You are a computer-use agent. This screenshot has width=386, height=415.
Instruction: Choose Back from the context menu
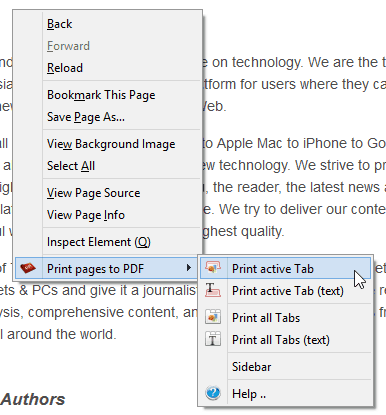[x=108, y=24]
